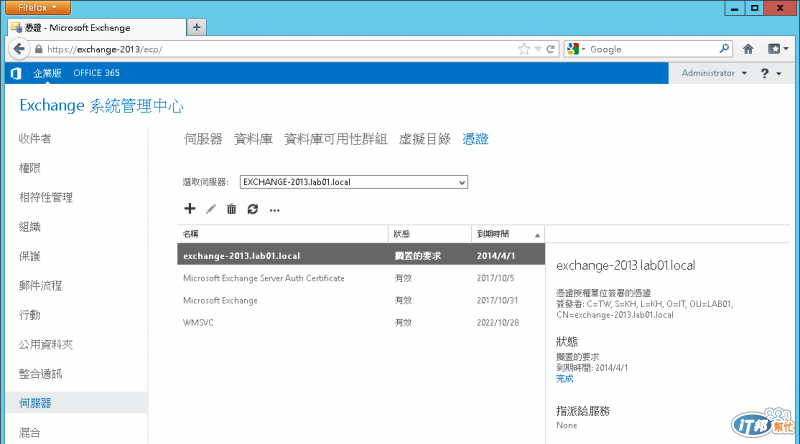The height and width of the screenshot is (444, 800).
Task: Click the 企業版 link in the blue bar
Action: tap(47, 73)
